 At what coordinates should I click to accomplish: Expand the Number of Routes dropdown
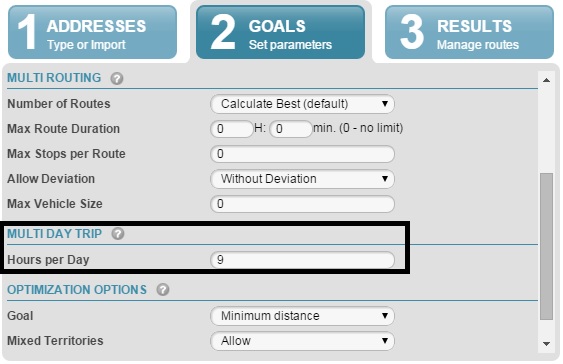tap(302, 104)
